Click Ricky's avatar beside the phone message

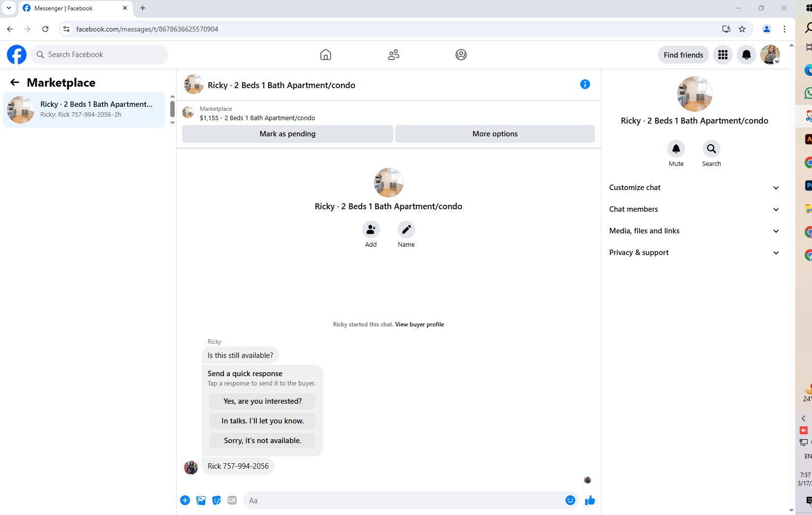click(x=191, y=467)
